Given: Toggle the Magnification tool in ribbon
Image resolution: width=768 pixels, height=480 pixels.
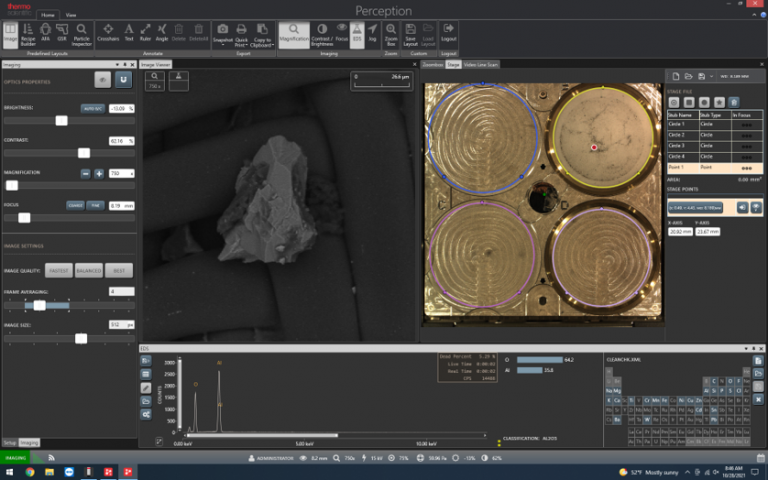Looking at the screenshot, I should point(294,33).
